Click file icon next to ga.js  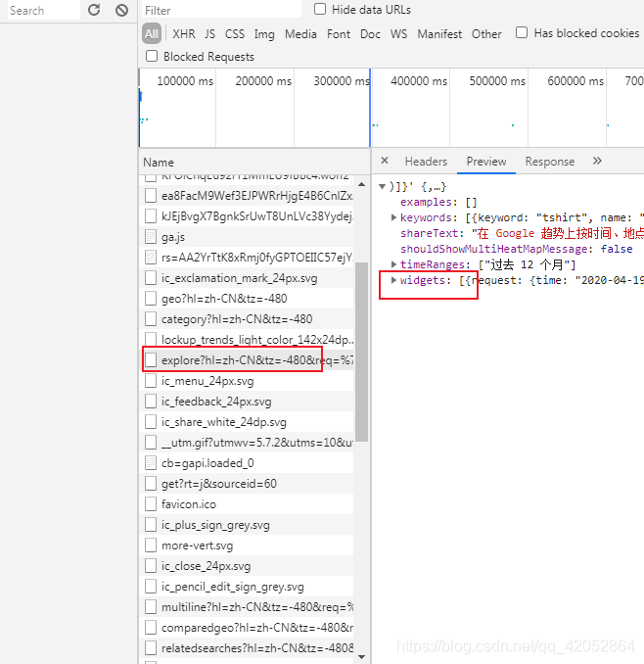pos(151,236)
